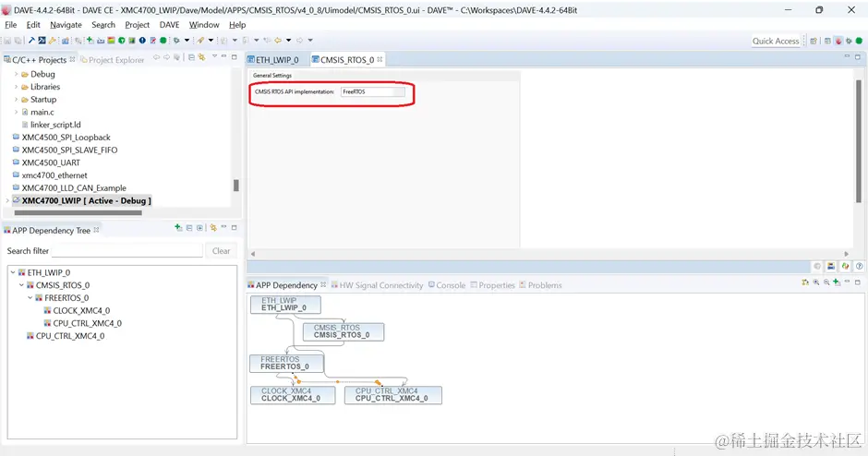Select XMC4500_UART project
The width and height of the screenshot is (868, 456).
[51, 162]
